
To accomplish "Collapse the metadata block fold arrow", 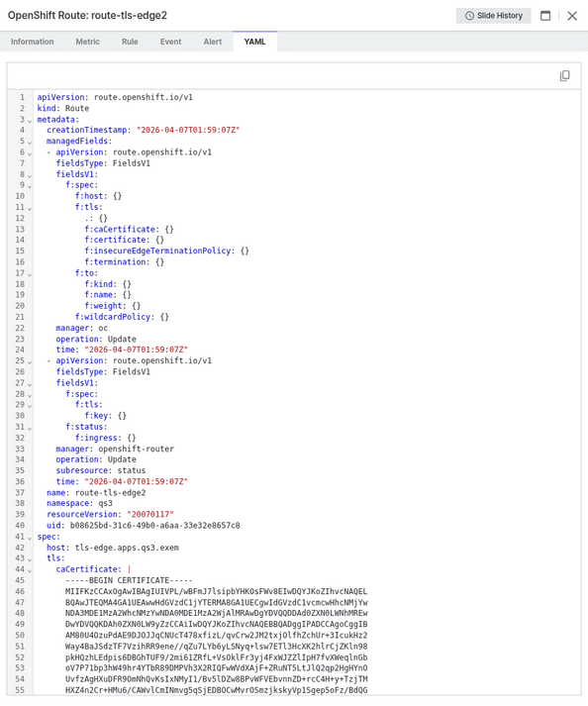I will [30, 120].
